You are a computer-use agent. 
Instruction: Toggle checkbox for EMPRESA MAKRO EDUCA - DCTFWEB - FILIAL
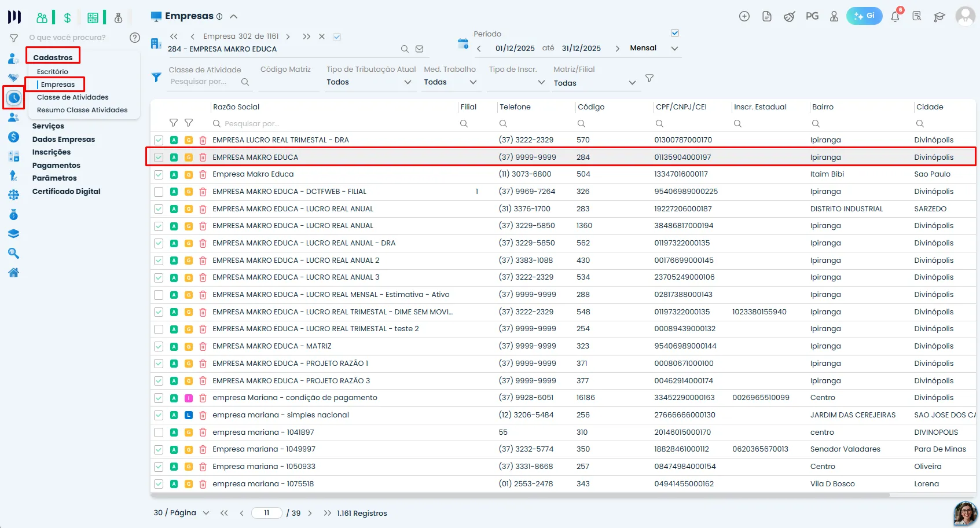pos(159,192)
